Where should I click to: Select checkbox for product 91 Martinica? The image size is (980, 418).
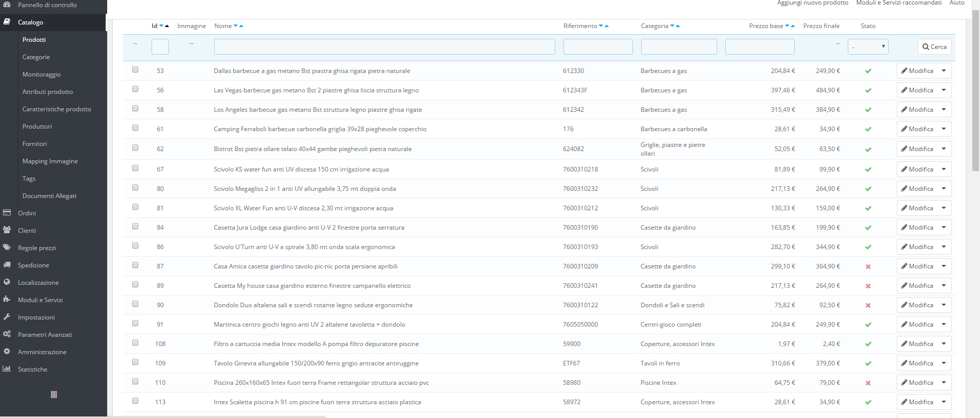click(x=135, y=323)
